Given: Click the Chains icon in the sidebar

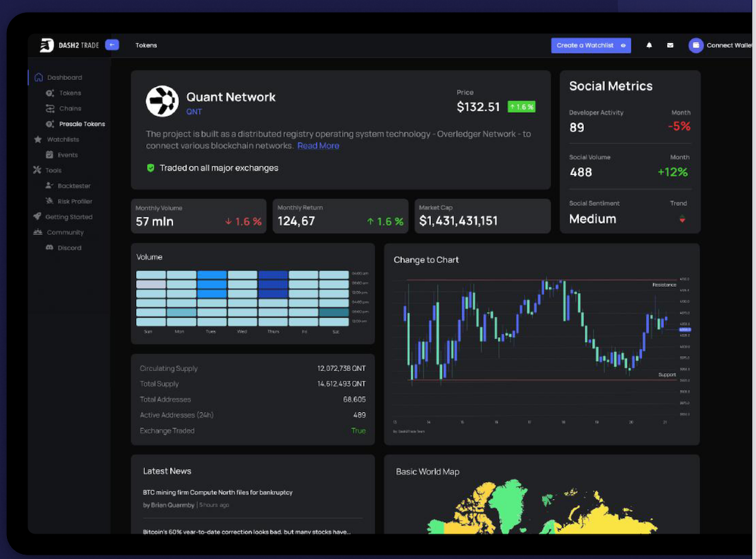Looking at the screenshot, I should pyautogui.click(x=50, y=108).
